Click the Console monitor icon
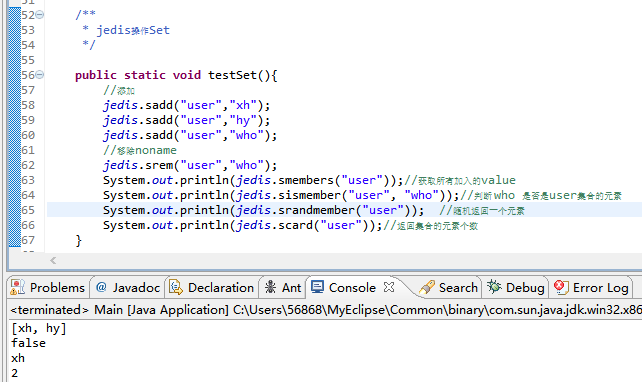This screenshot has height=382, width=642. pos(317,287)
